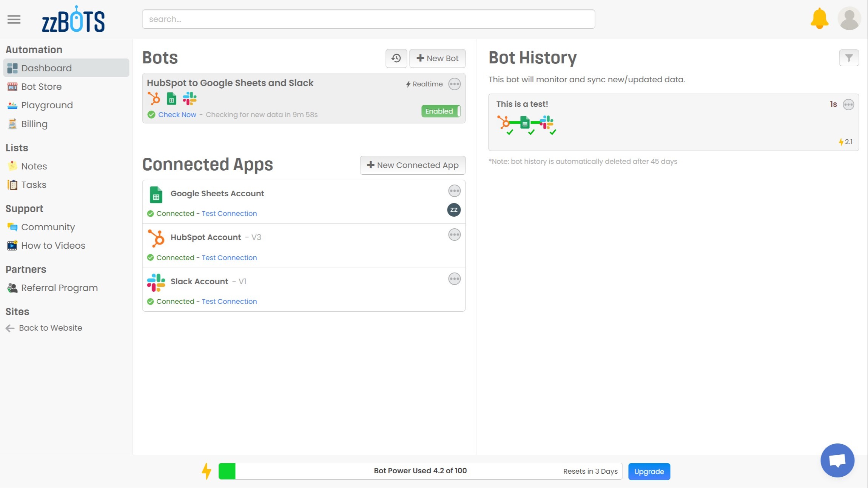Open options for 'This is a test!' history

[848, 105]
